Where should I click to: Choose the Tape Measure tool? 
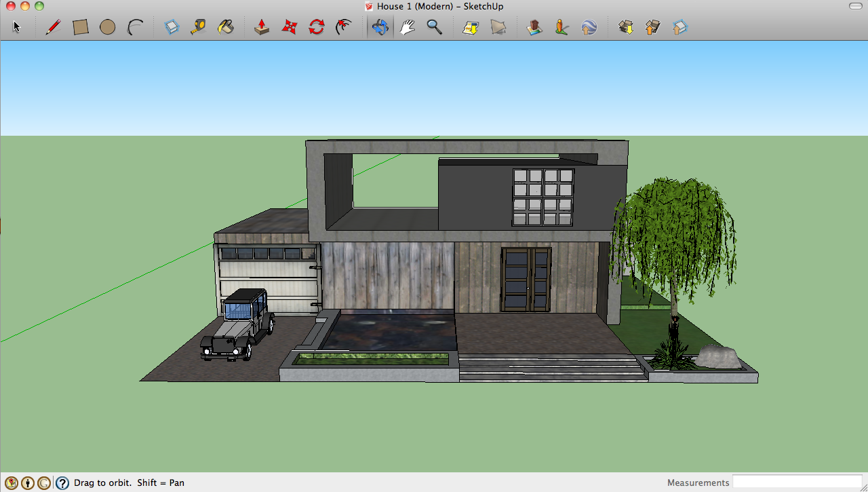pos(198,27)
